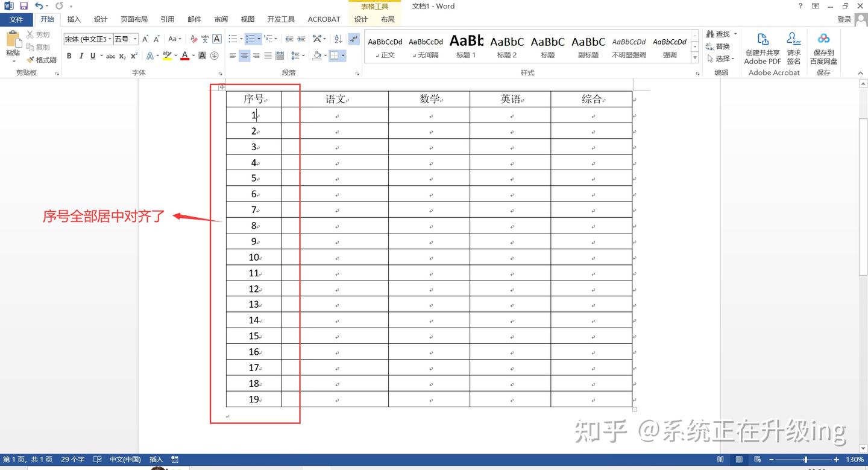868x470 pixels.
Task: Open the Table Tools 布局 tab
Action: coord(388,19)
